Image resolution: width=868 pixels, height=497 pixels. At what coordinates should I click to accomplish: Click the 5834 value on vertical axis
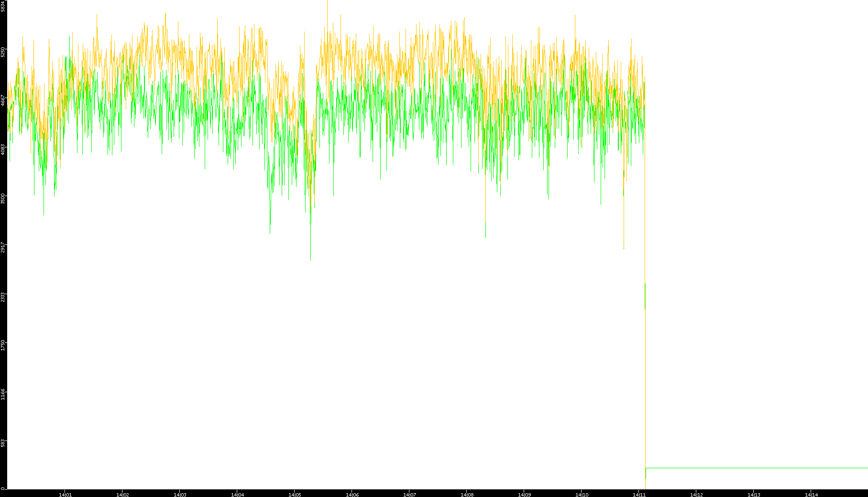coord(3,6)
